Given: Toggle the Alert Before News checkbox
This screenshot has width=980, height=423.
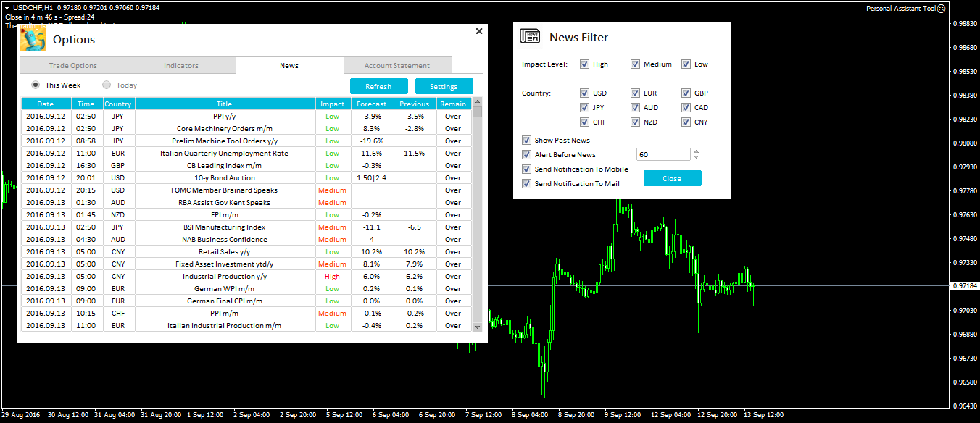Looking at the screenshot, I should 526,154.
